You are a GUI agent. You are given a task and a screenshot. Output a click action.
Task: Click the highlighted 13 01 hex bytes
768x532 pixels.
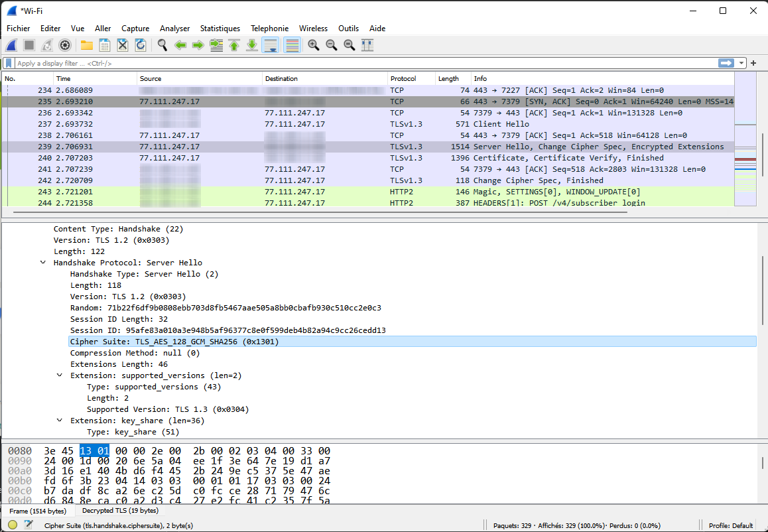[x=94, y=450]
